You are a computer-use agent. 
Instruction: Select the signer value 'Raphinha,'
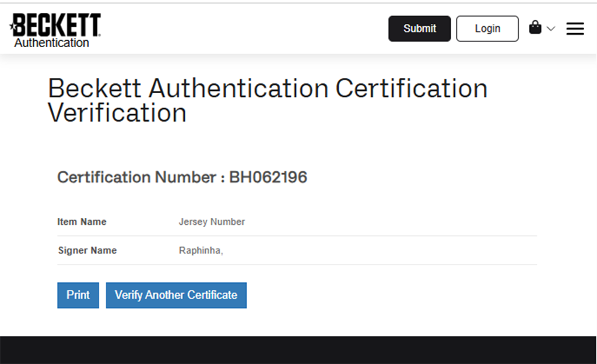tap(201, 250)
